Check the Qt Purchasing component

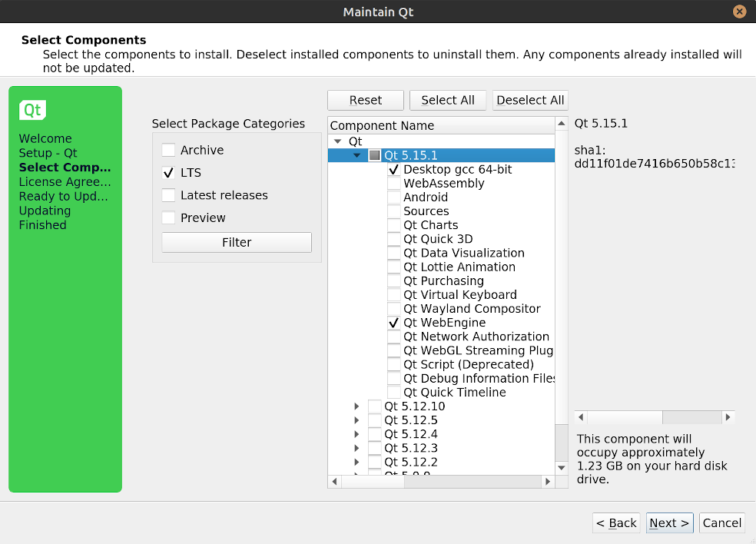tap(394, 281)
